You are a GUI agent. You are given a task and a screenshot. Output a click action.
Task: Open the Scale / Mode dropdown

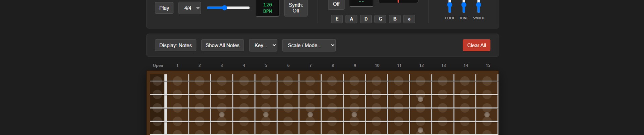click(309, 45)
